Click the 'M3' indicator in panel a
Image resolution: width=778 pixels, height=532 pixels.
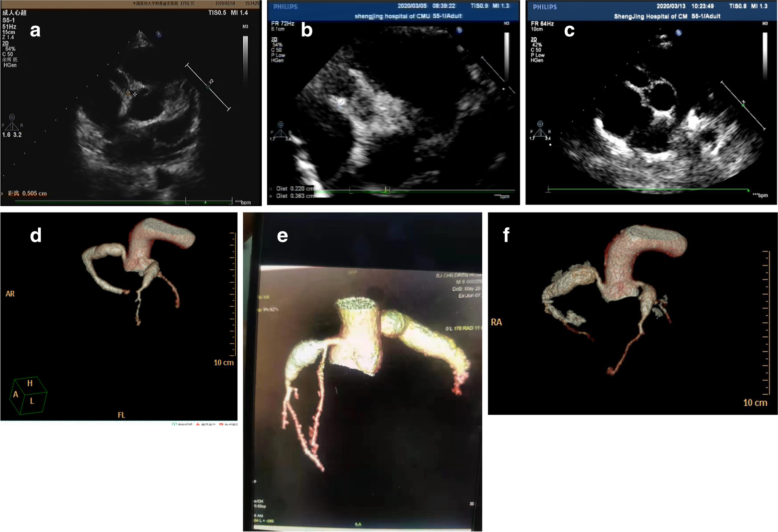[245, 27]
